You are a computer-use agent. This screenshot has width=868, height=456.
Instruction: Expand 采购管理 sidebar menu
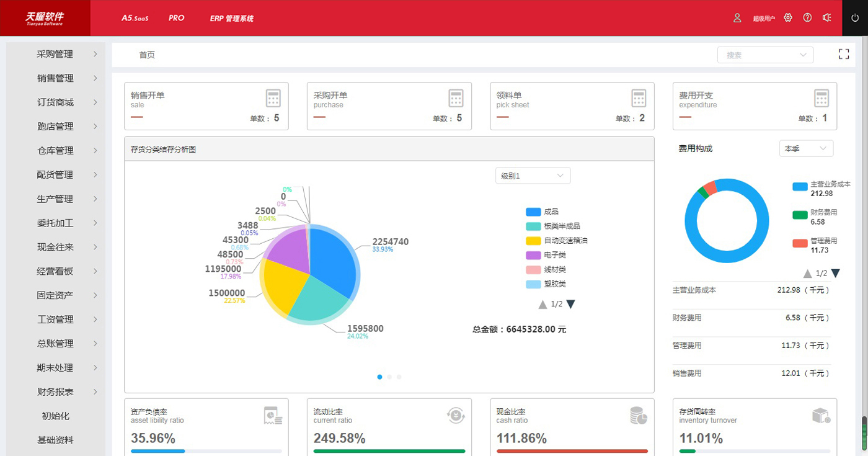pyautogui.click(x=55, y=54)
